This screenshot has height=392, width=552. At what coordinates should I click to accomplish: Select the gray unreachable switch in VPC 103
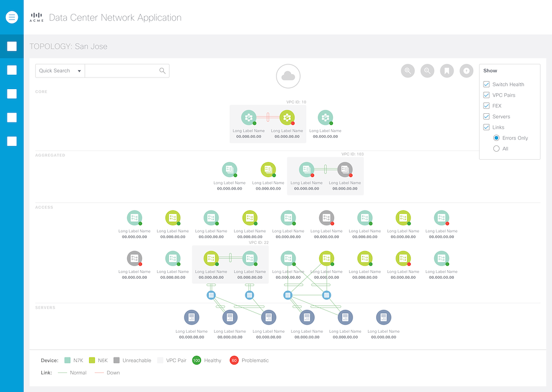[345, 169]
